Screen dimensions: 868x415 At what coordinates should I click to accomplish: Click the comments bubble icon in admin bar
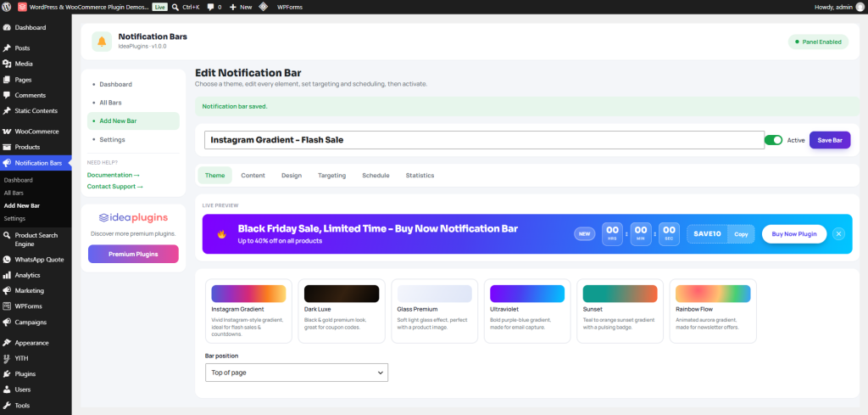(x=210, y=7)
